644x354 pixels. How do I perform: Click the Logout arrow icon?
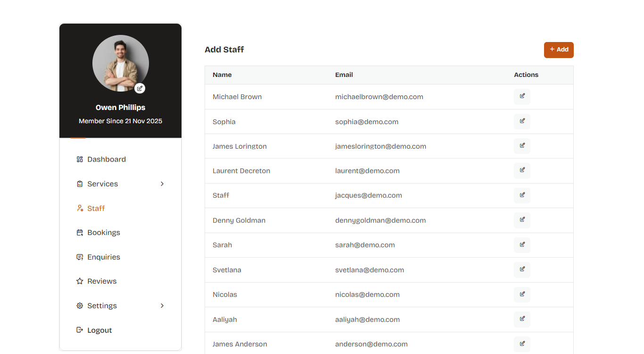(x=80, y=330)
